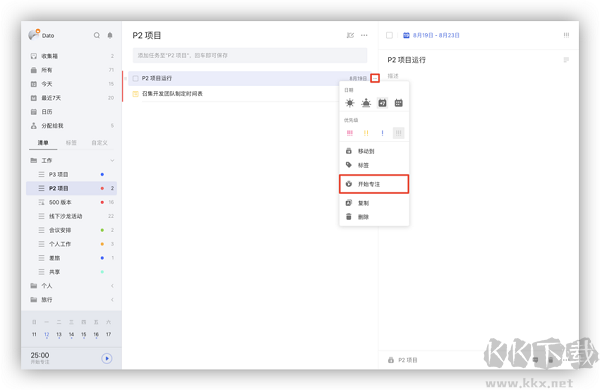Toggle checkbox in task detail panel header

390,35
